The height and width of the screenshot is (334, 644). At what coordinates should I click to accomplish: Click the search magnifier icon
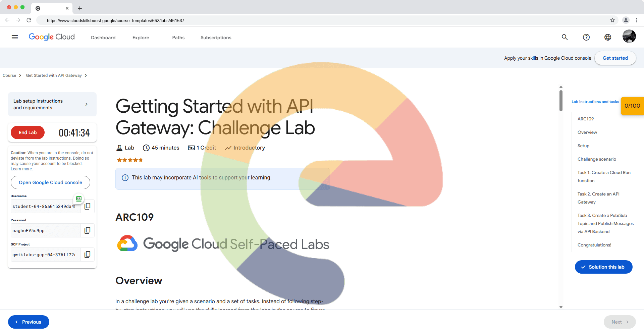tap(565, 37)
